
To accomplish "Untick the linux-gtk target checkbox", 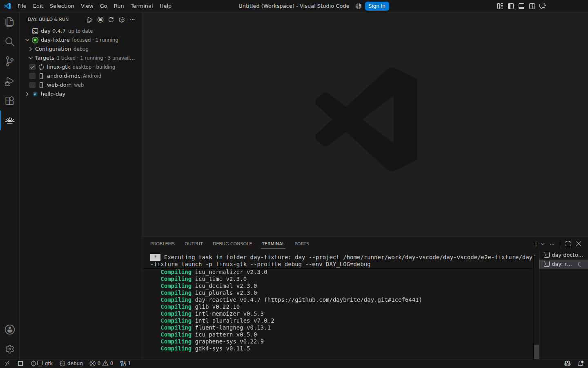I will 33,67.
